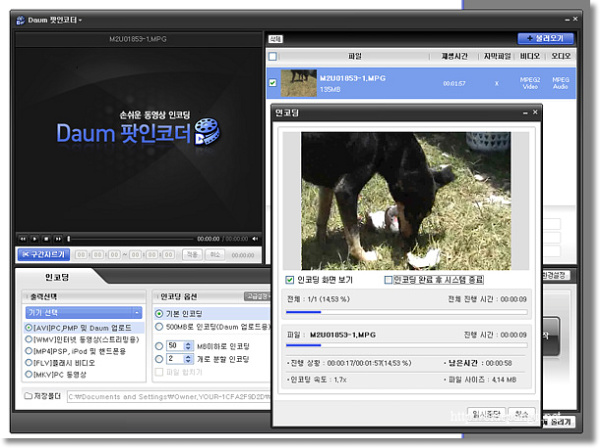This screenshot has height=448, width=600.
Task: Enable 인코딩 완료 후 시스템 종료 checkbox
Action: coord(388,280)
